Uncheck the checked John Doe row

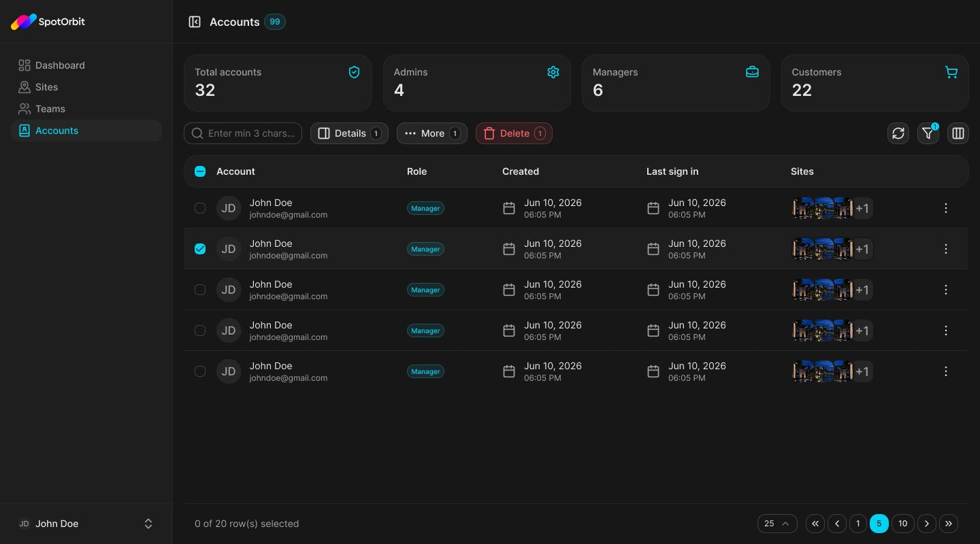(x=200, y=249)
